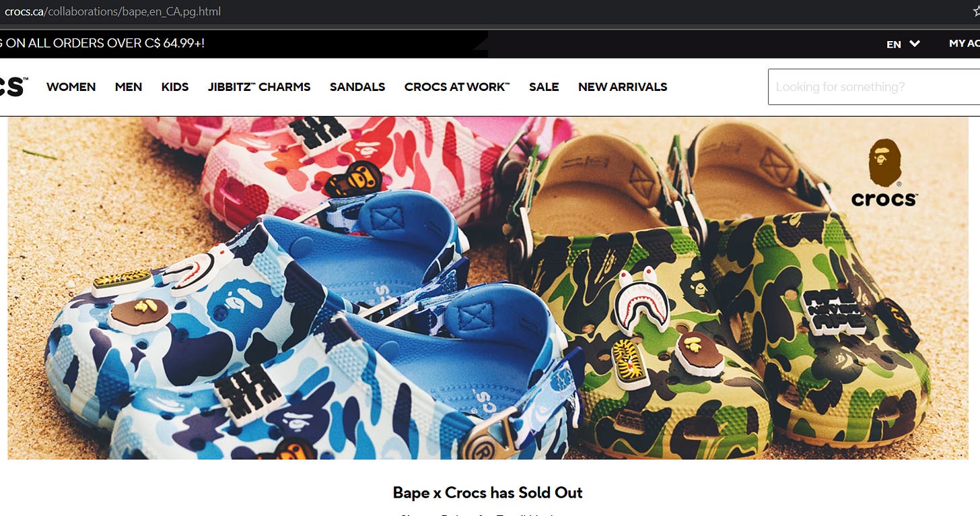
Task: Click the crocs.ca URL in the address bar
Action: pyautogui.click(x=112, y=11)
